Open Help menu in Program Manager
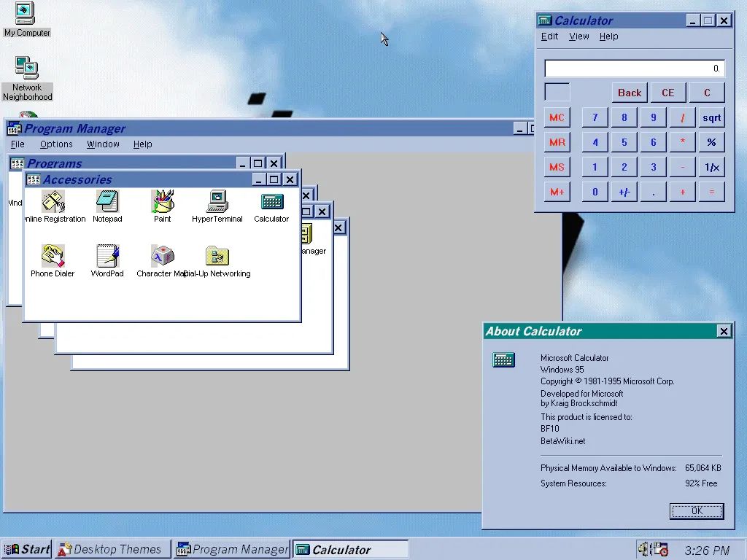This screenshot has height=560, width=747. (x=142, y=144)
